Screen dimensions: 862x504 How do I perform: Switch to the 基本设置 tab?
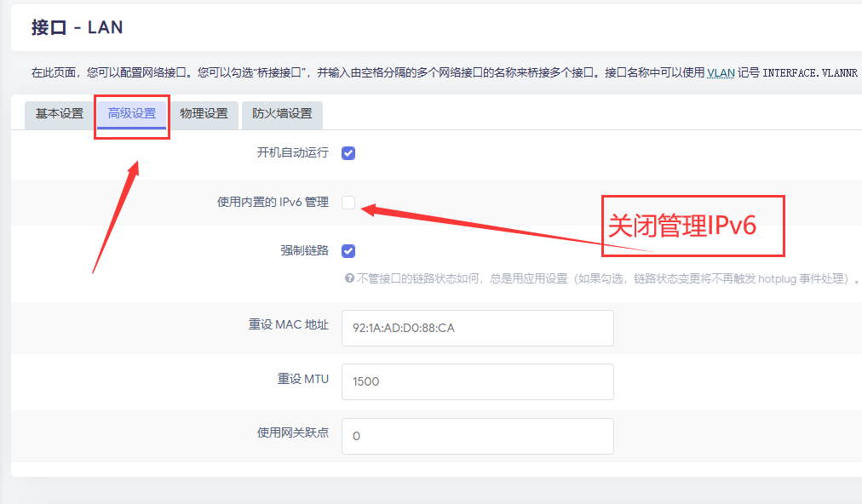click(59, 113)
